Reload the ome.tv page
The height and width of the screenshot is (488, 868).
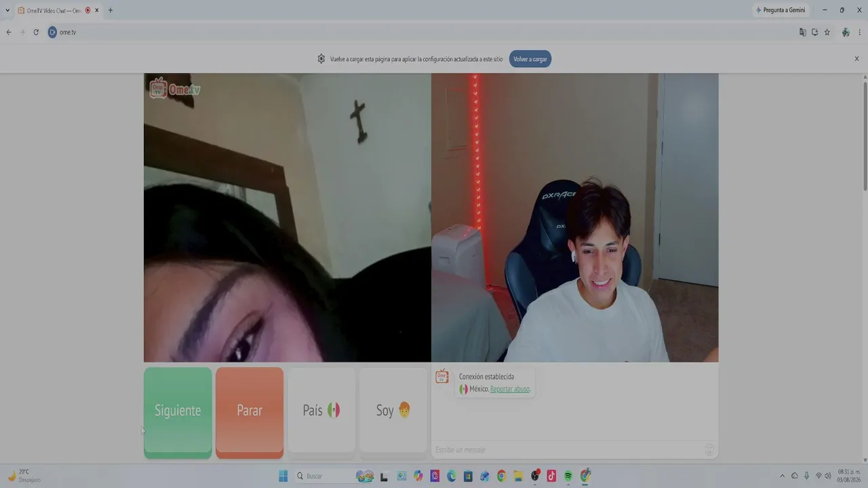[36, 32]
